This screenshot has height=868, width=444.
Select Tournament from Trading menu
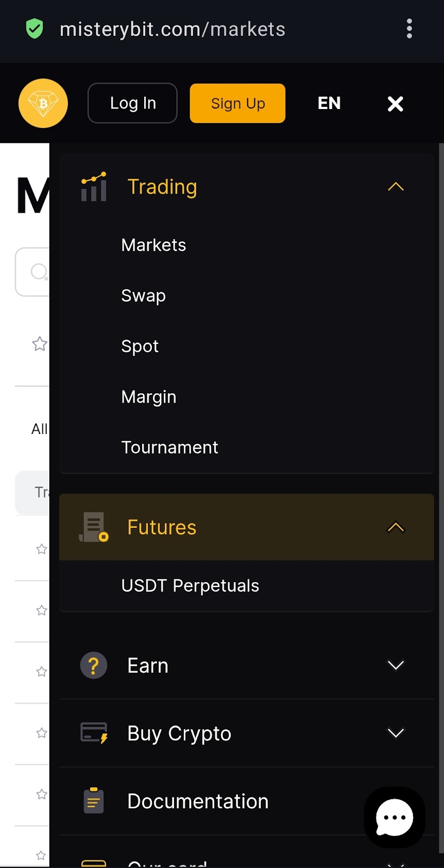(170, 448)
